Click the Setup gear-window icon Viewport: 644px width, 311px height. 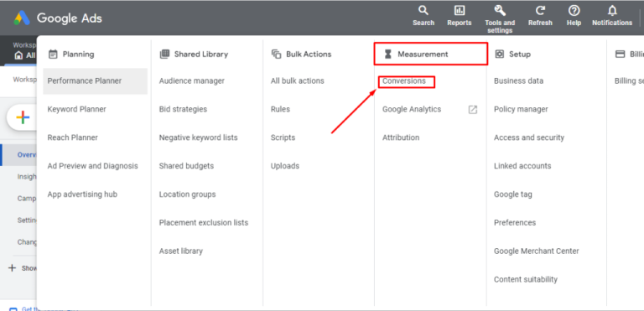500,54
